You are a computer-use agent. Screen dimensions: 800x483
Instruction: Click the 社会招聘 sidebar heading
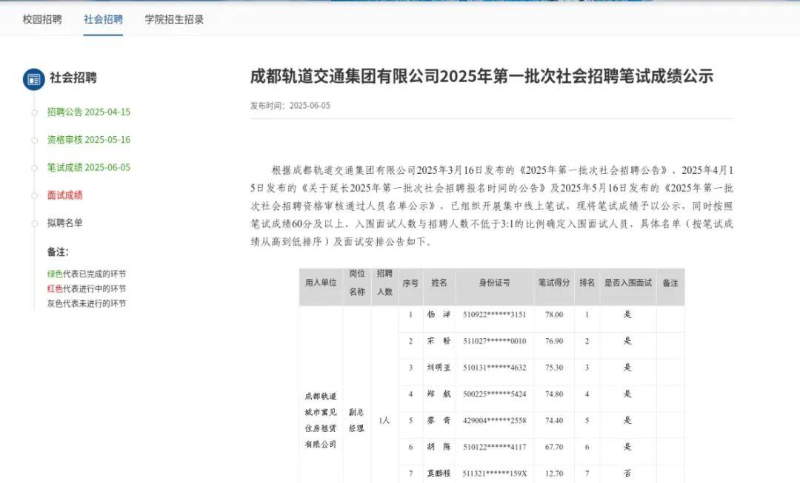pos(73,78)
